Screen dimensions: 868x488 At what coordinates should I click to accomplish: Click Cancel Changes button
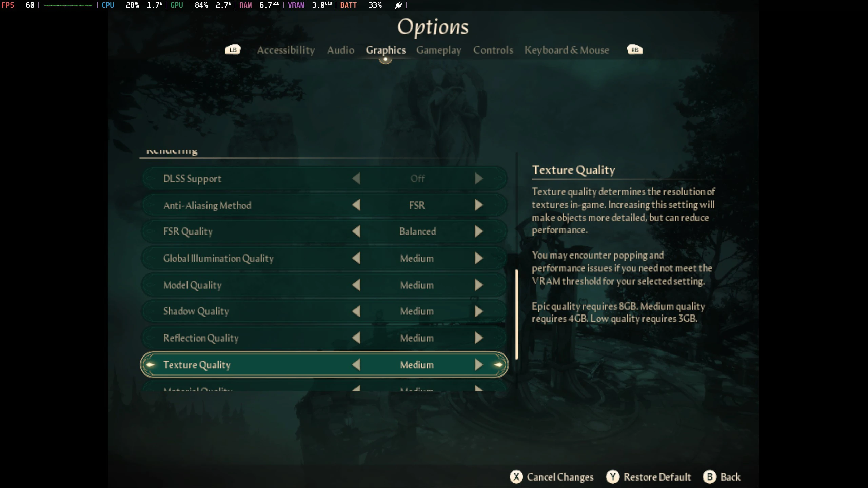click(x=551, y=477)
